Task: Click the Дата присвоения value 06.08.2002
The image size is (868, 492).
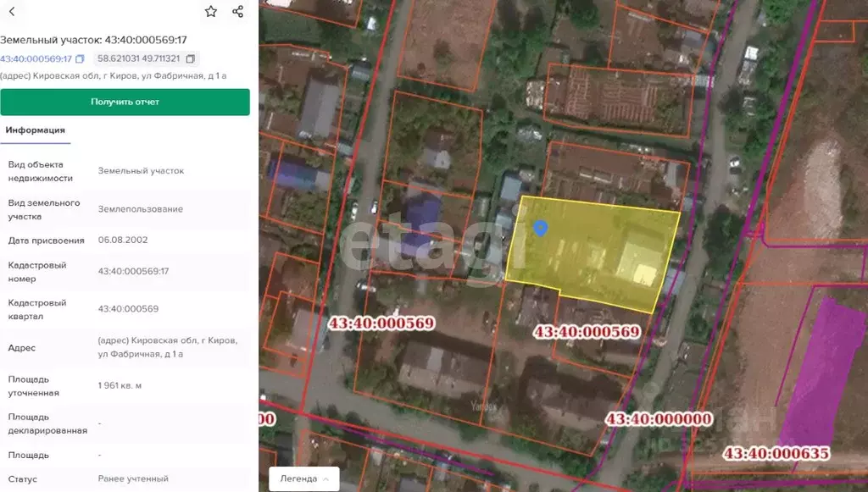Action: (123, 240)
